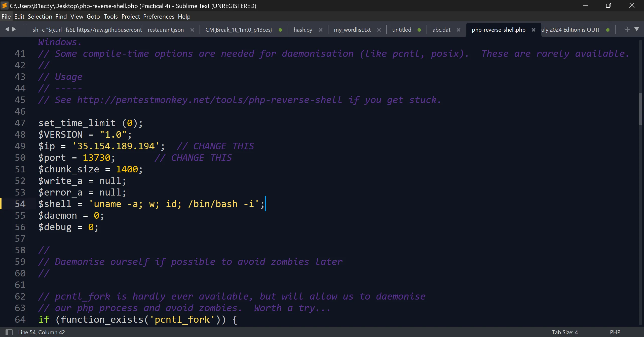Open the Tab Size: 4 selector
This screenshot has height=337, width=644.
tap(565, 332)
